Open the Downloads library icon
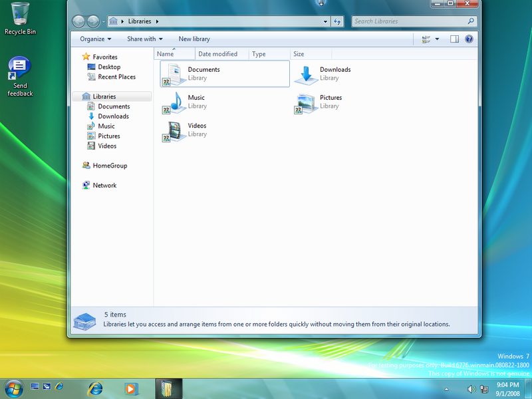This screenshot has height=399, width=532. [x=306, y=74]
